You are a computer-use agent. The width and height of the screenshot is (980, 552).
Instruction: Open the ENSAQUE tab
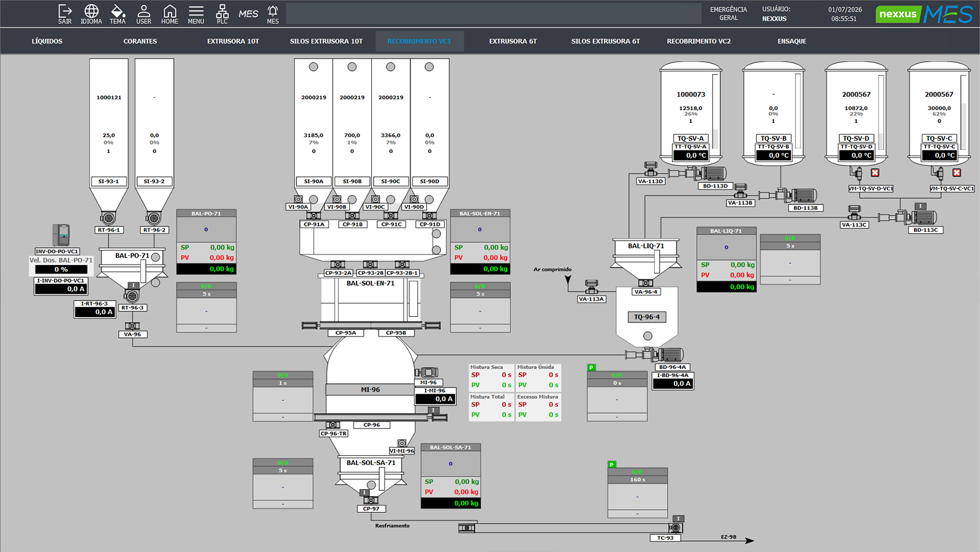792,41
